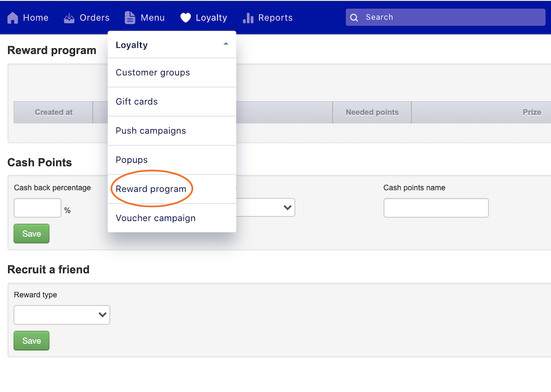Focus the Cash back percentage field
Viewport: 551px width, 392px height.
[37, 208]
